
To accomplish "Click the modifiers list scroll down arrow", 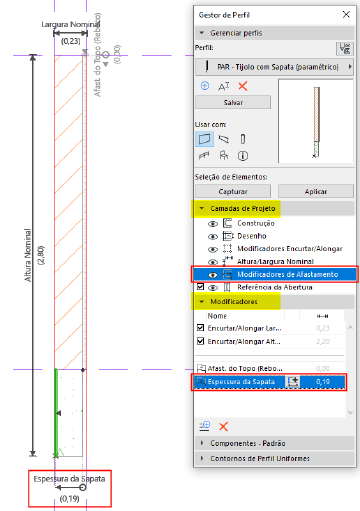I will coord(350,412).
